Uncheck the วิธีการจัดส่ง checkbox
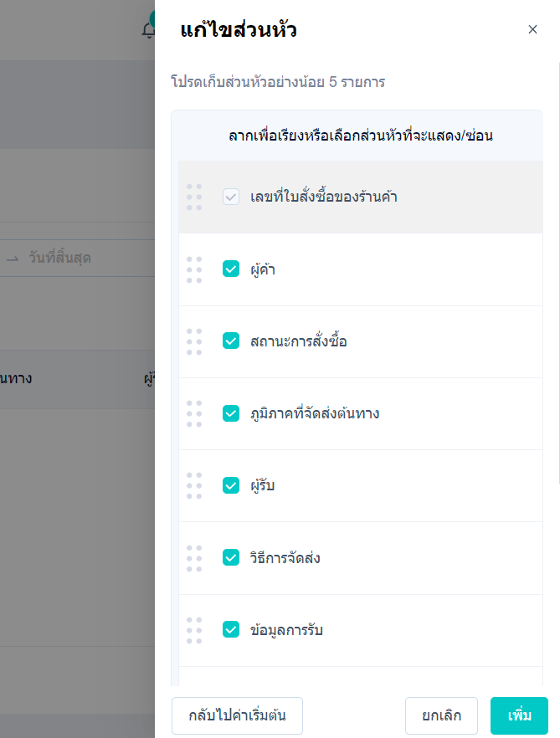 231,557
